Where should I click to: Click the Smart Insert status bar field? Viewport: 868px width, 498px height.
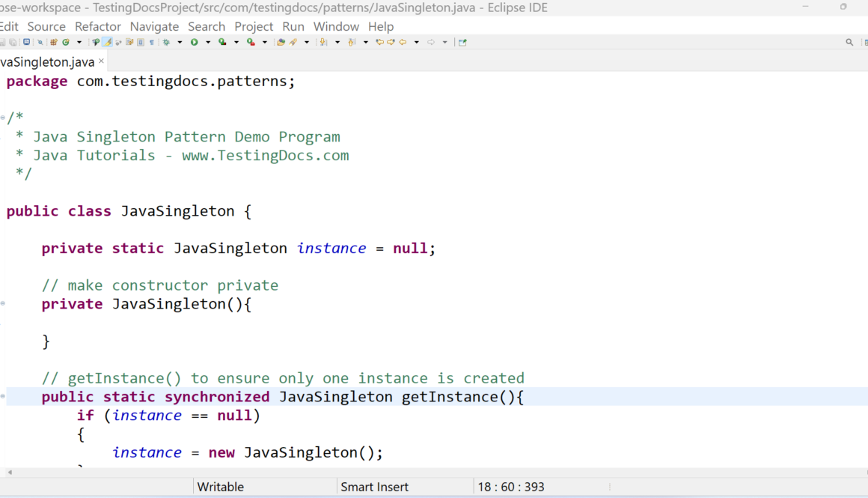[x=374, y=487]
